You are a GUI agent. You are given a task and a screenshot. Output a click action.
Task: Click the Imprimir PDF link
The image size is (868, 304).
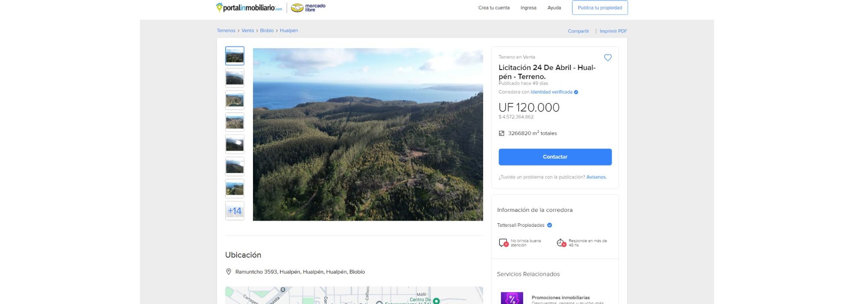pyautogui.click(x=613, y=31)
